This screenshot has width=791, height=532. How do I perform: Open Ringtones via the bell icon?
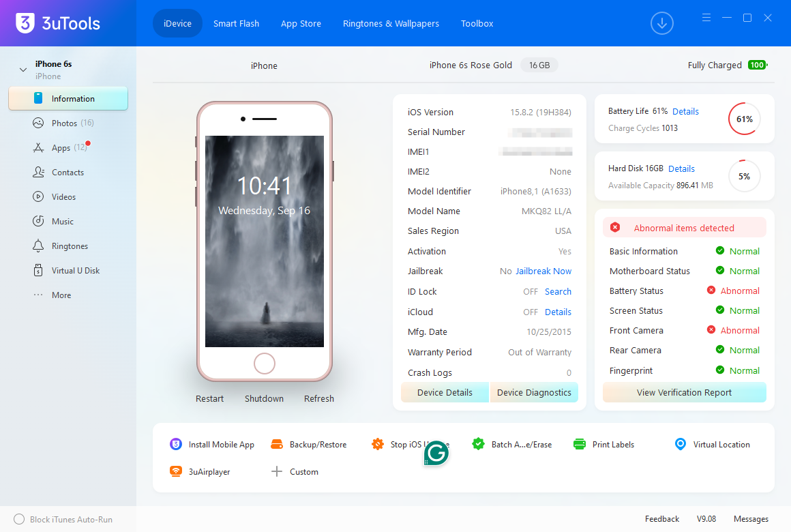point(38,246)
